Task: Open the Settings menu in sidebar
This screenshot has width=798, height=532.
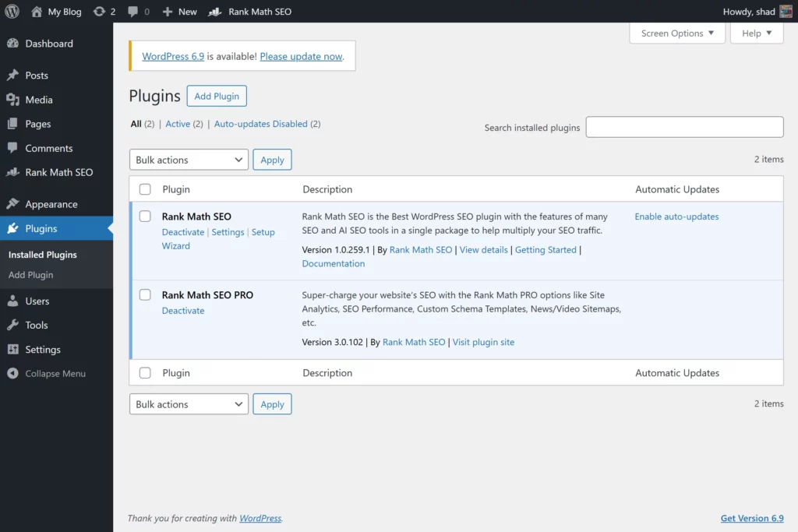Action: (43, 350)
